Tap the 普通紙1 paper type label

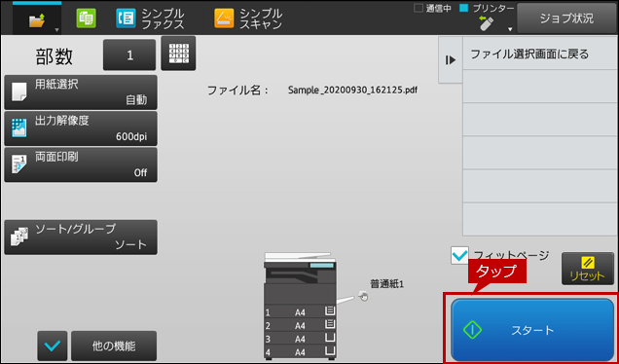386,283
